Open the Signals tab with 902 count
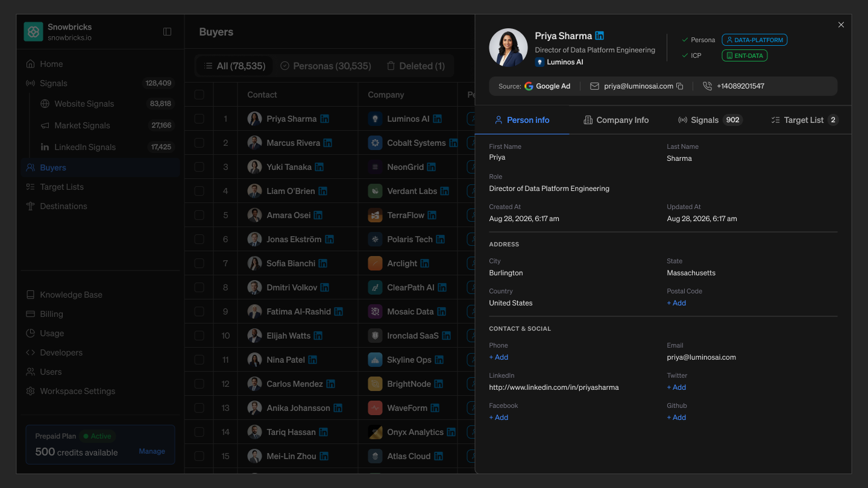Viewport: 868px width, 488px height. 710,120
